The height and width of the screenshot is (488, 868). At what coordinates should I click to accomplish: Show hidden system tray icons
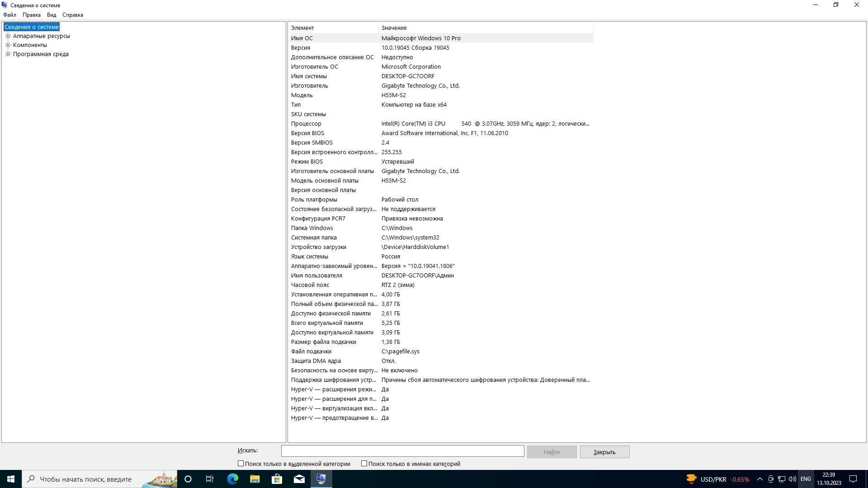point(760,479)
